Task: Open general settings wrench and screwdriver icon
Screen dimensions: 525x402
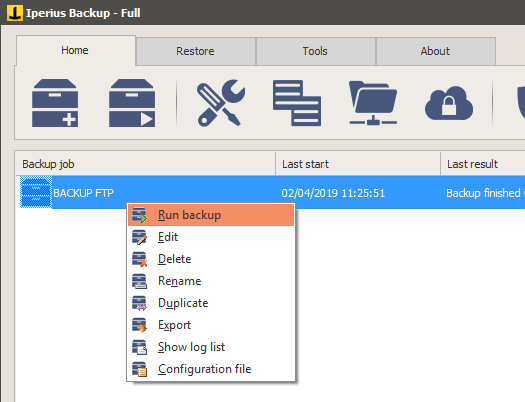Action: click(x=221, y=103)
